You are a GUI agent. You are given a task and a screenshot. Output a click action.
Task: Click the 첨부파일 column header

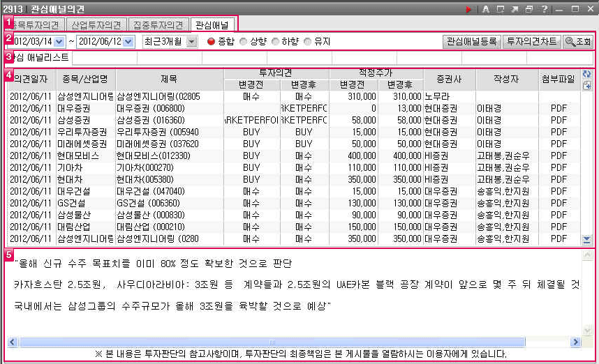click(558, 79)
